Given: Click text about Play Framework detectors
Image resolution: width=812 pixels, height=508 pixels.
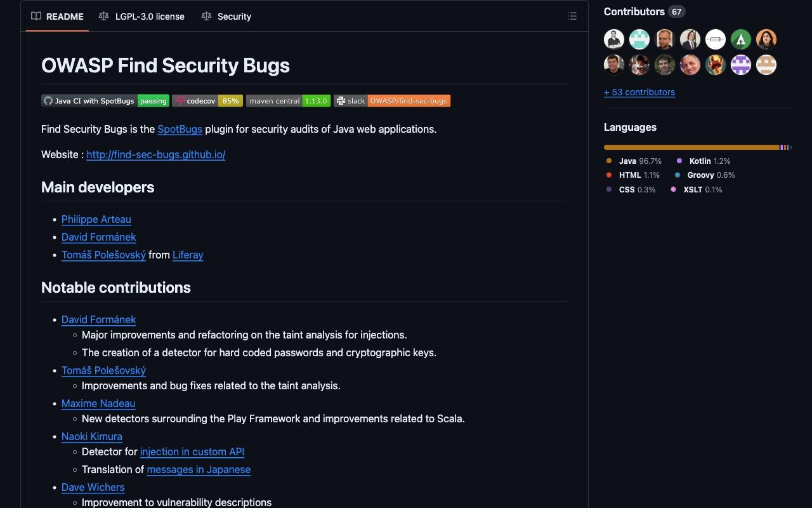Looking at the screenshot, I should [x=273, y=418].
